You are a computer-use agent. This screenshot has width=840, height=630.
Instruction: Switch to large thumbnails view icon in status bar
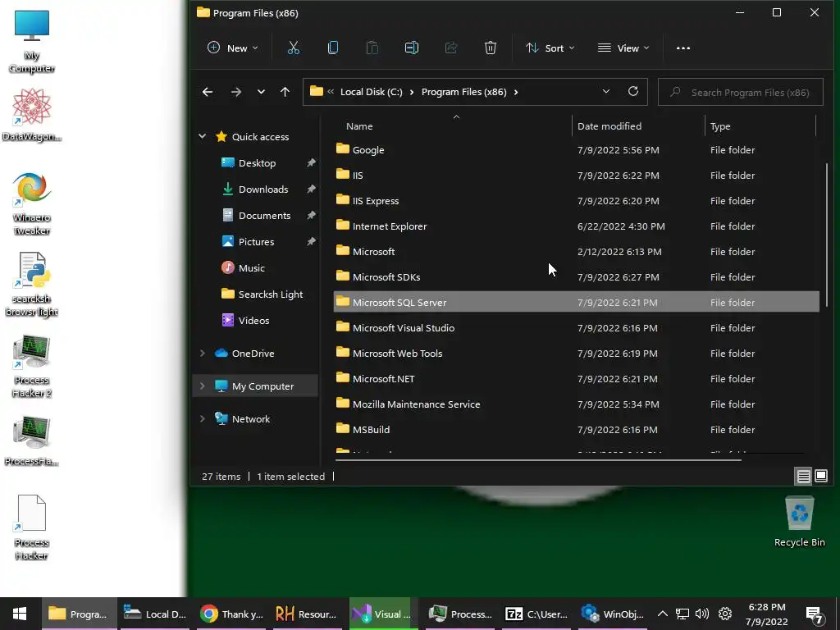(821, 476)
